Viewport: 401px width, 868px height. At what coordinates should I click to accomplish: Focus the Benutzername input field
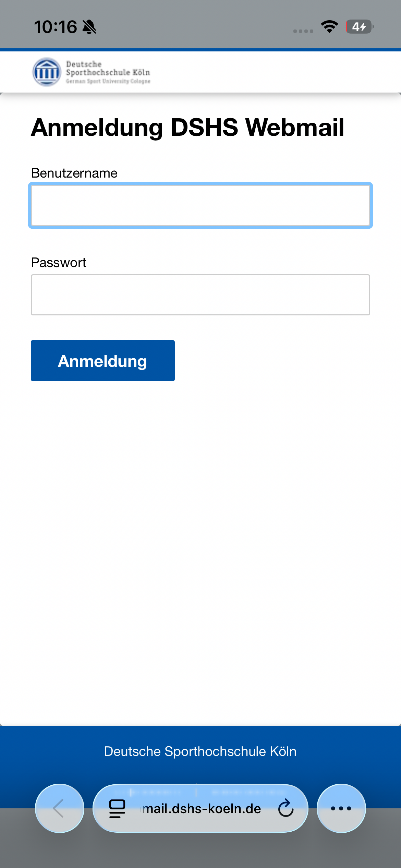tap(200, 205)
